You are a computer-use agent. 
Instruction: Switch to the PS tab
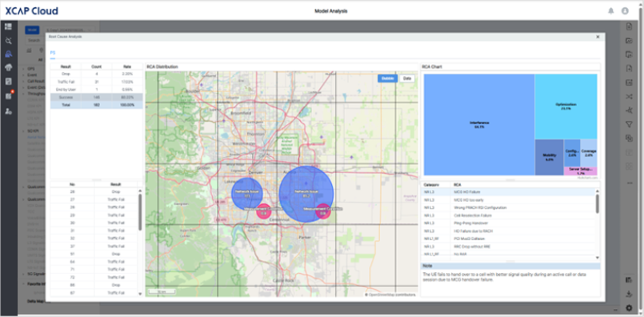coord(52,53)
